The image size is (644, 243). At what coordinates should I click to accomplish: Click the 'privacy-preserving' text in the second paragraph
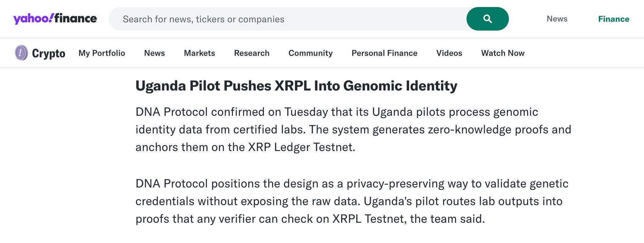click(x=395, y=184)
